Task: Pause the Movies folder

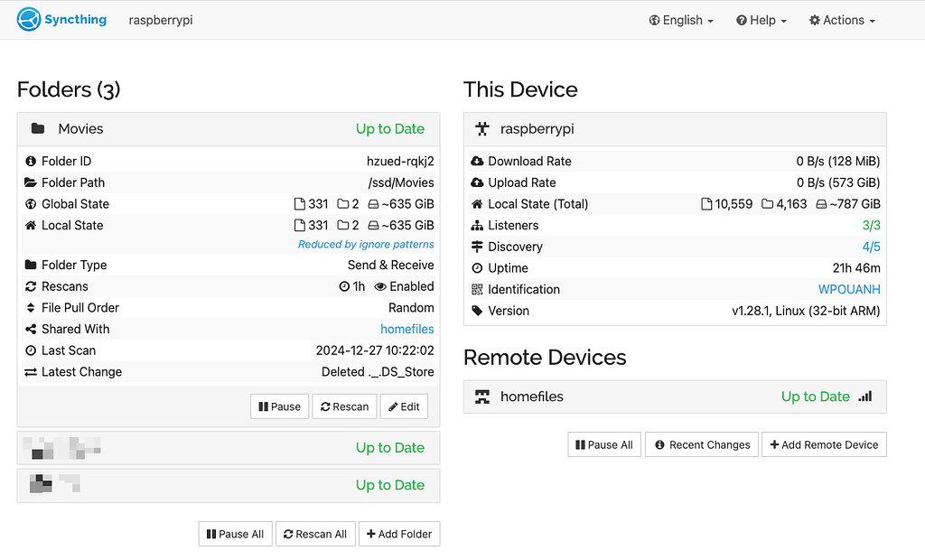Action: tap(279, 406)
